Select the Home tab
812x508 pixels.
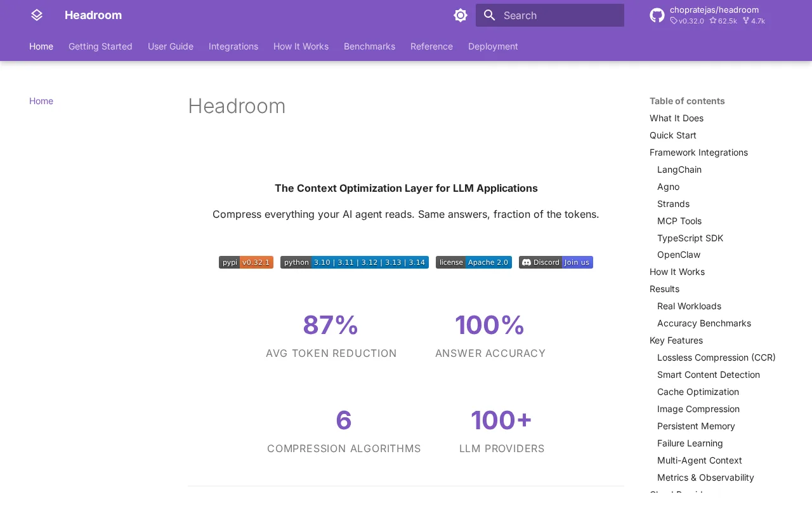click(41, 46)
